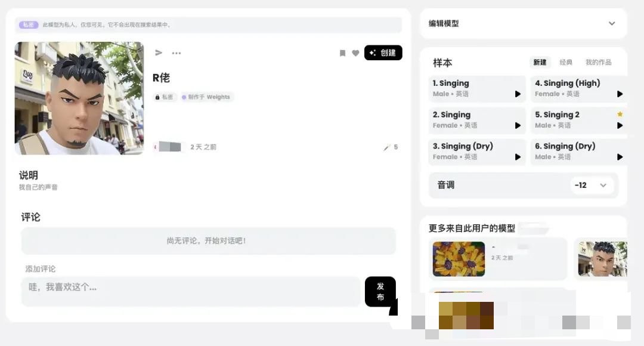Click the 制作于 Weights tag

[207, 97]
